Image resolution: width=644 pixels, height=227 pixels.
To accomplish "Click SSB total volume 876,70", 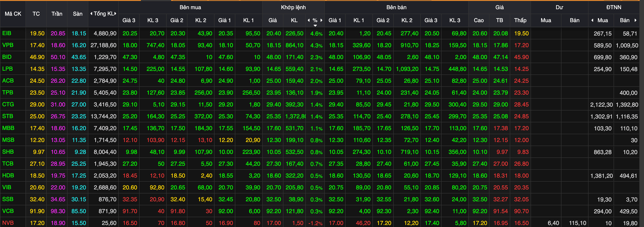I will pos(108,199).
